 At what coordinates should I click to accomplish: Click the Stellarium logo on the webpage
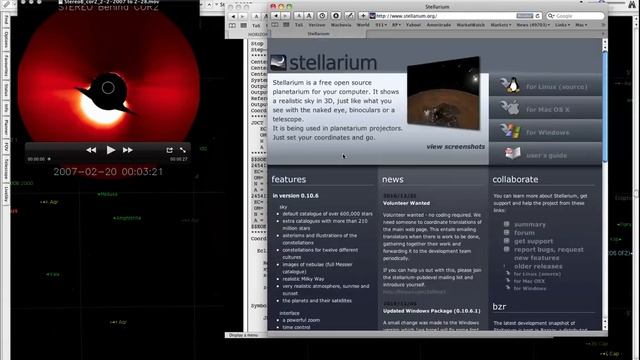323,63
